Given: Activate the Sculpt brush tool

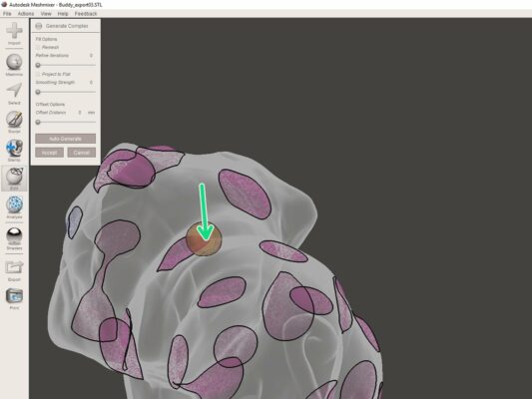Looking at the screenshot, I should point(14,120).
